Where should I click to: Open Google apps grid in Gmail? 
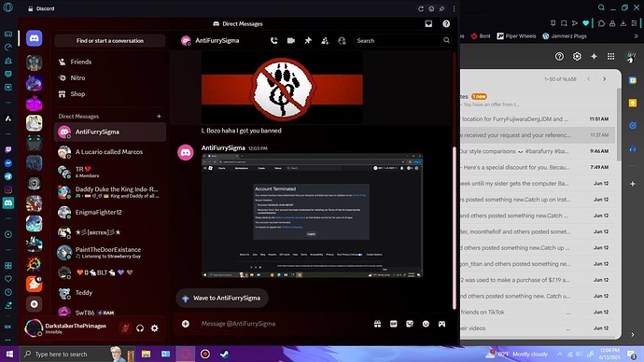tap(611, 56)
